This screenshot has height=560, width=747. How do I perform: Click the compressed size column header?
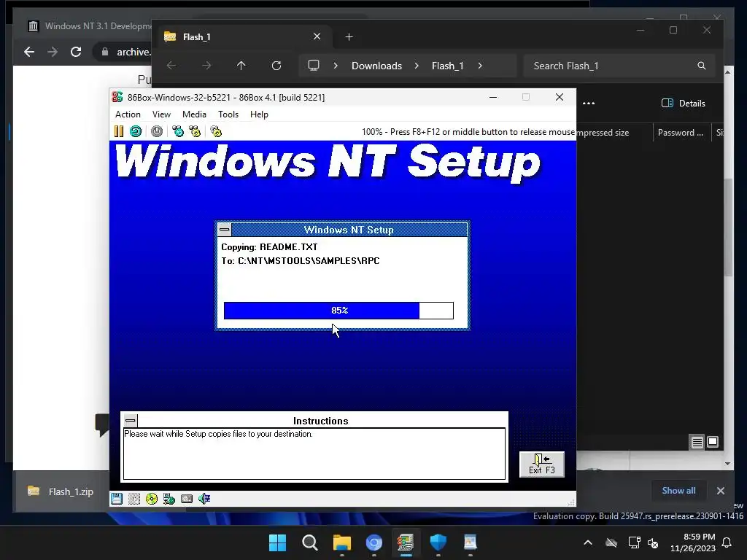point(603,133)
